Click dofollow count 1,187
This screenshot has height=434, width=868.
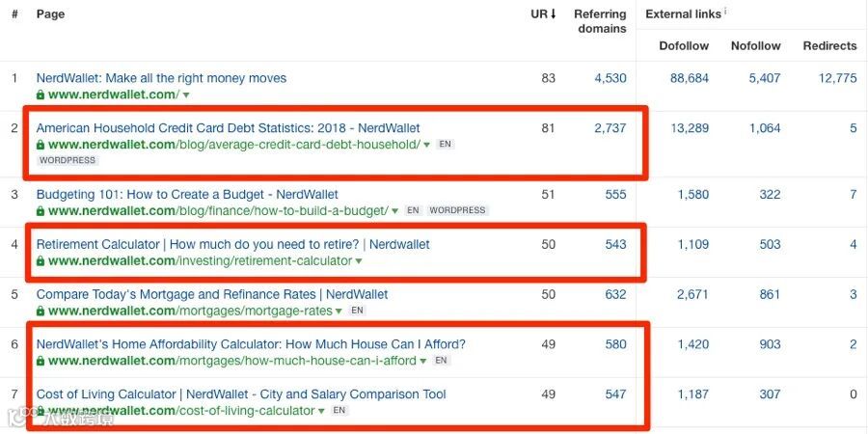pos(693,394)
